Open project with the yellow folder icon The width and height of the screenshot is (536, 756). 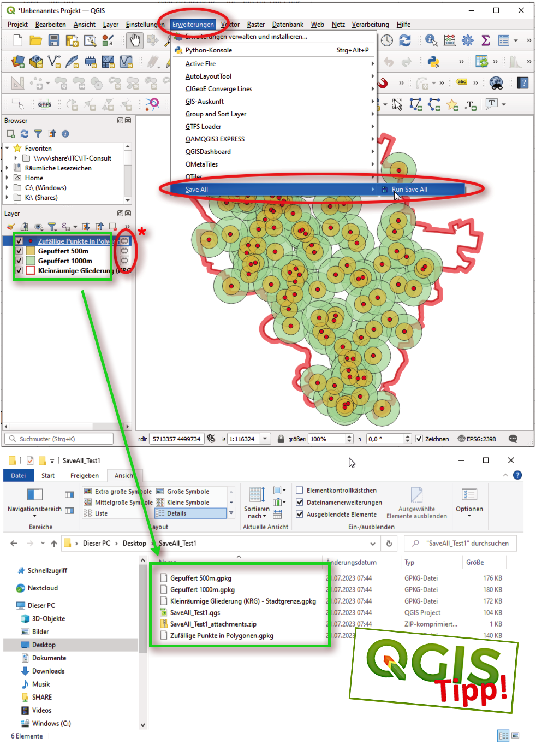35,40
